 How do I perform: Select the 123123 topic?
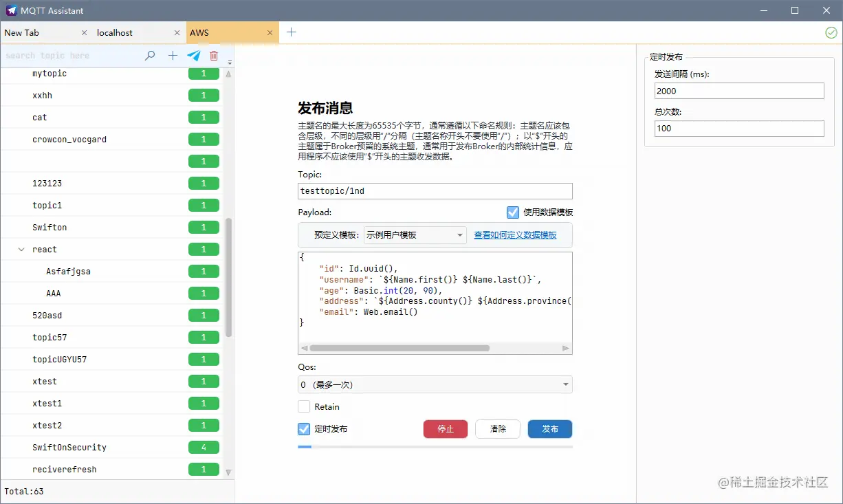click(112, 184)
